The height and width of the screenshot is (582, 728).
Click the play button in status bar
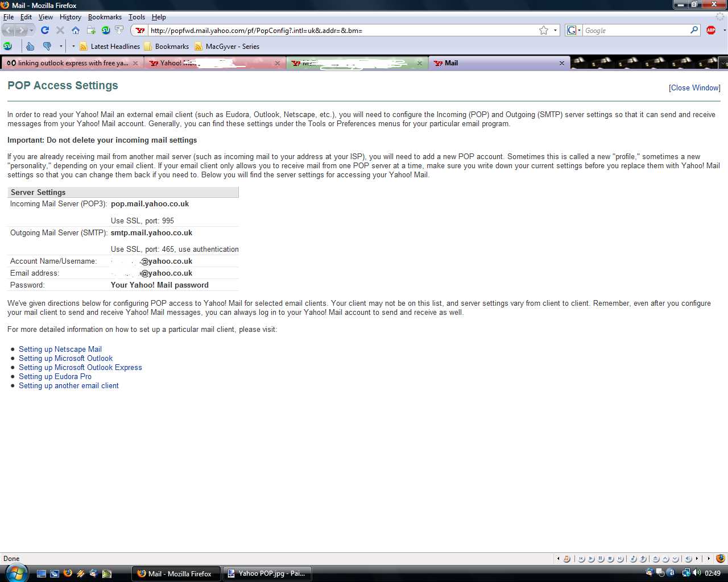591,559
